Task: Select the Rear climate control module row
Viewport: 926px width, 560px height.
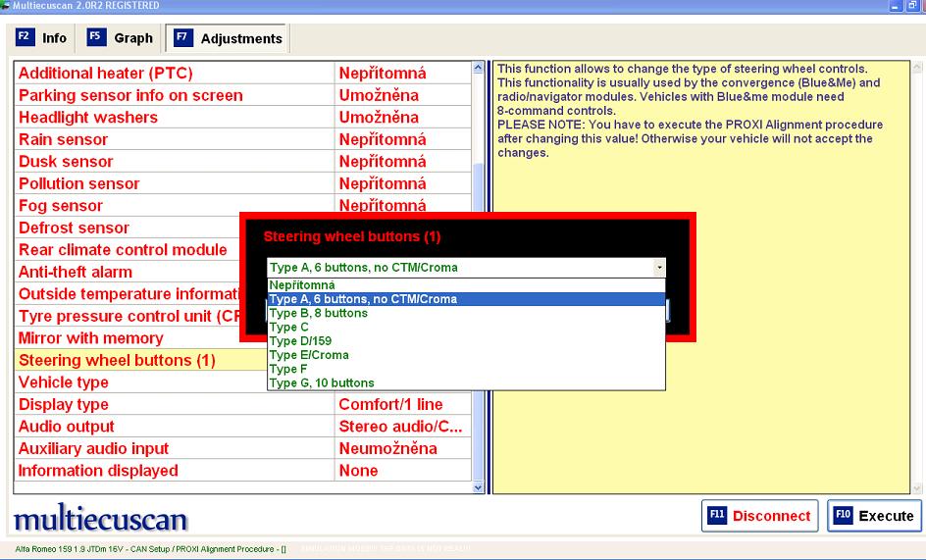Action: [127, 250]
